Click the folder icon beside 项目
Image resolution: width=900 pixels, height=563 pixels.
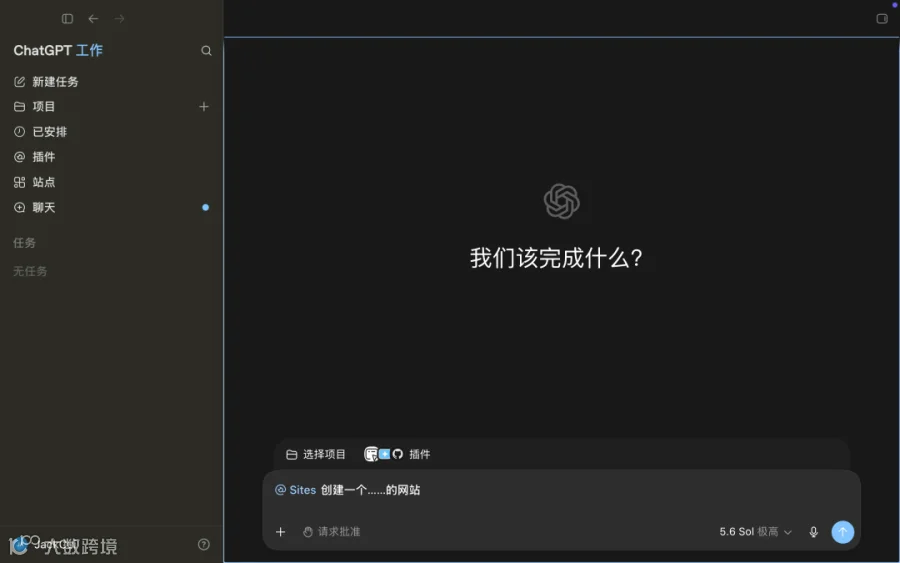pos(20,107)
